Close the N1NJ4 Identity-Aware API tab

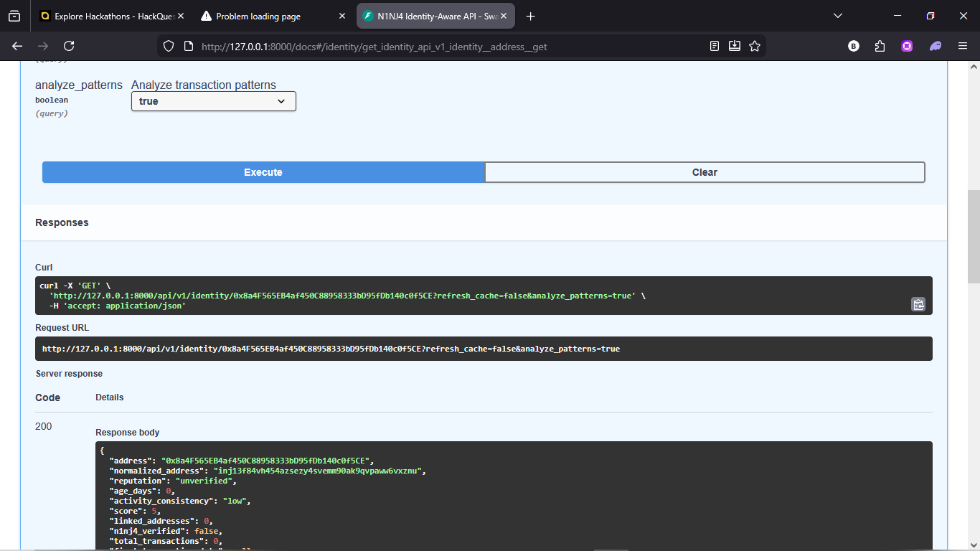505,16
